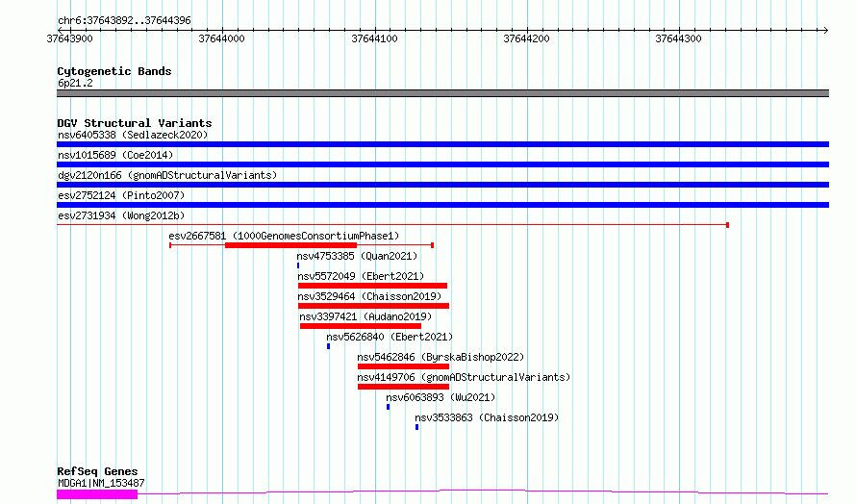Select the red bar under nsv5462846
Image resolution: width=856 pixels, height=504 pixels.
click(403, 366)
